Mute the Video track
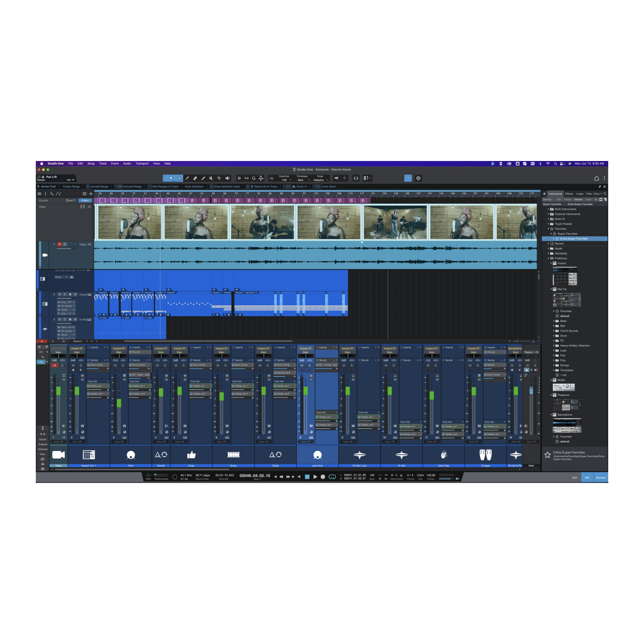644x644 pixels. click(60, 244)
